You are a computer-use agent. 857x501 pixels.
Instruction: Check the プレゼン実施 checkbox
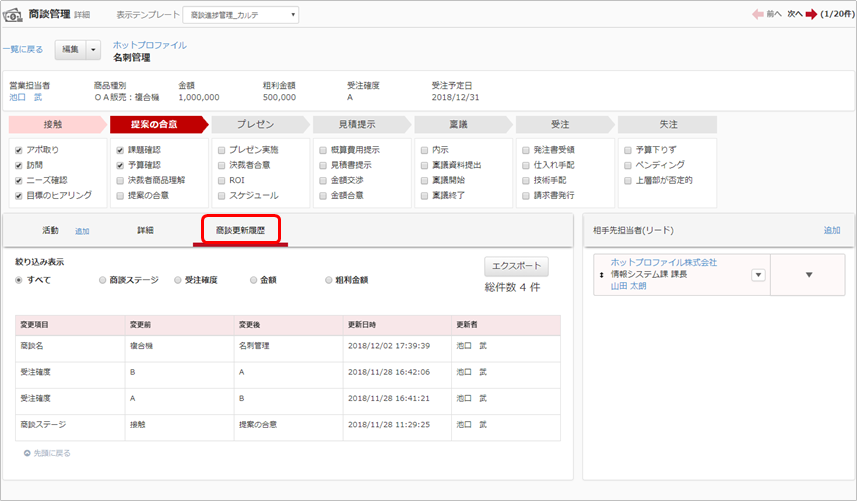221,150
